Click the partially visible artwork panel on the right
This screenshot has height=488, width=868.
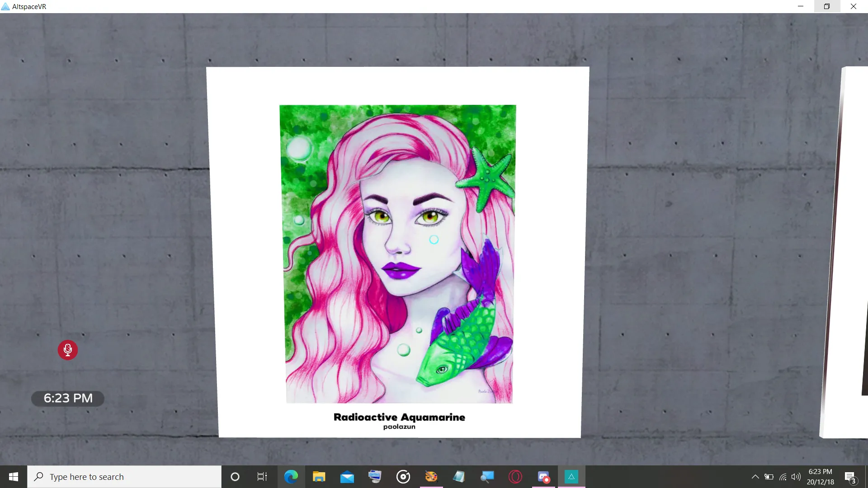coord(845,252)
